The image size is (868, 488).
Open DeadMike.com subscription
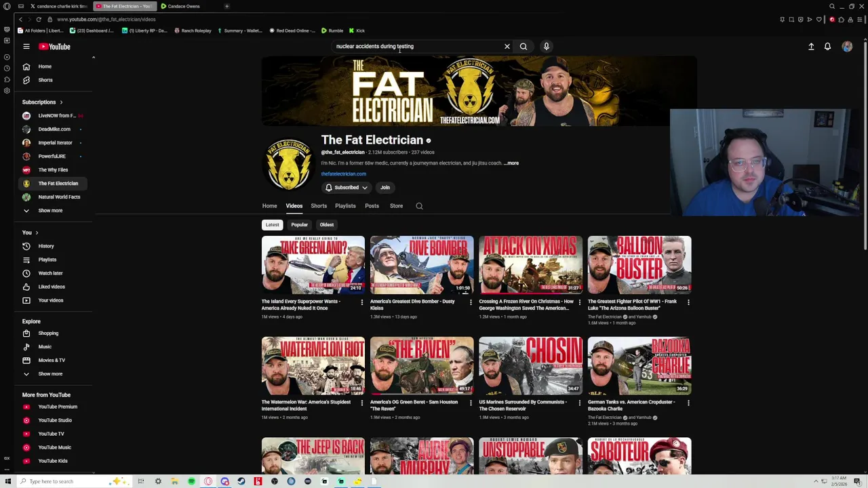54,129
